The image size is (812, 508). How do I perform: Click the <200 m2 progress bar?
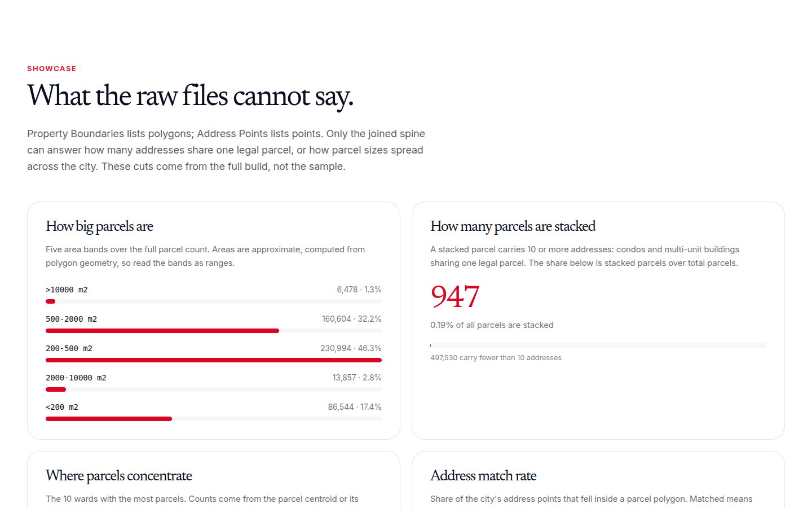[214, 419]
